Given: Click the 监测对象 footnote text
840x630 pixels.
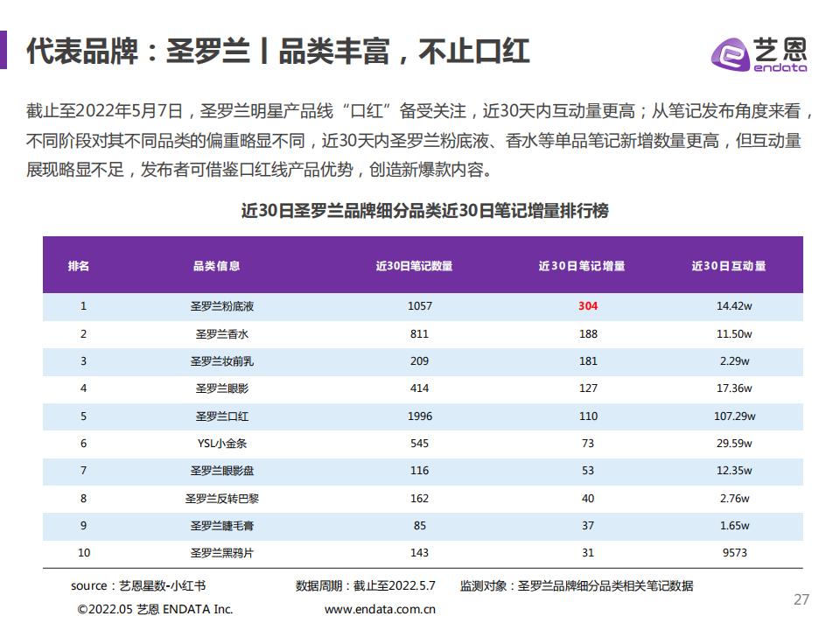Looking at the screenshot, I should coord(577,586).
